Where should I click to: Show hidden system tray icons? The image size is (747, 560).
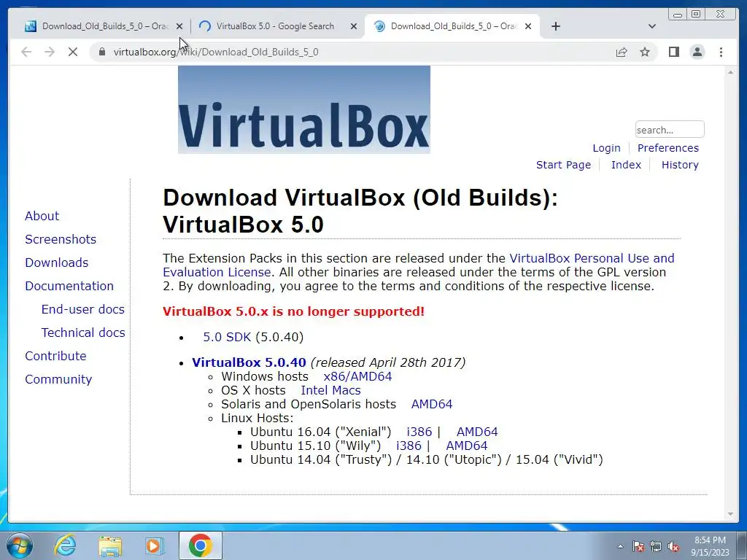pos(620,546)
